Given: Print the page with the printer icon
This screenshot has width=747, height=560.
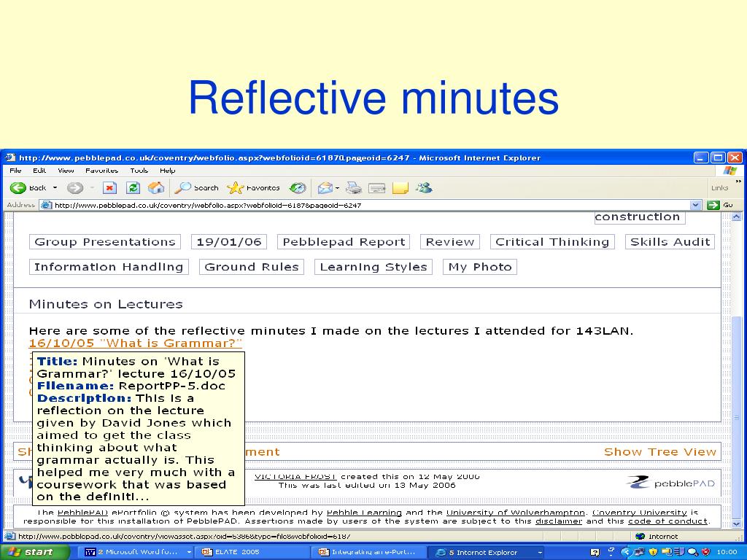Looking at the screenshot, I should coord(354,188).
